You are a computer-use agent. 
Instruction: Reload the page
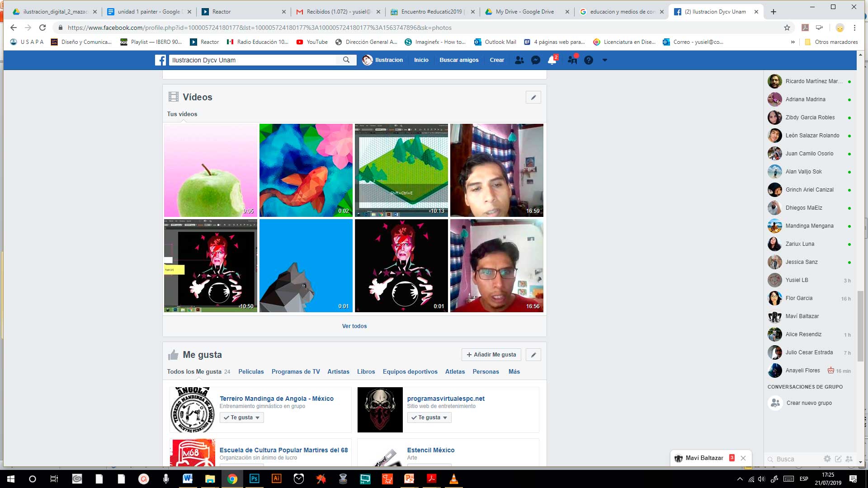click(42, 28)
